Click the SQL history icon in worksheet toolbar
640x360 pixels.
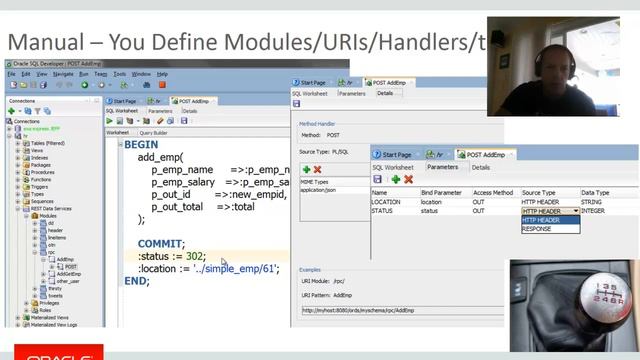pyautogui.click(x=170, y=121)
